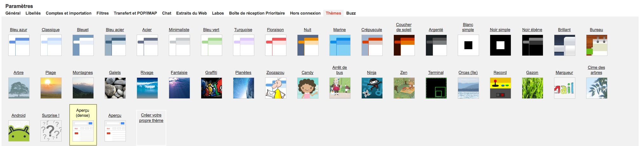This screenshot has width=644, height=146.
Task: Select the Aperçu (dense) theme preview
Action: tap(83, 131)
